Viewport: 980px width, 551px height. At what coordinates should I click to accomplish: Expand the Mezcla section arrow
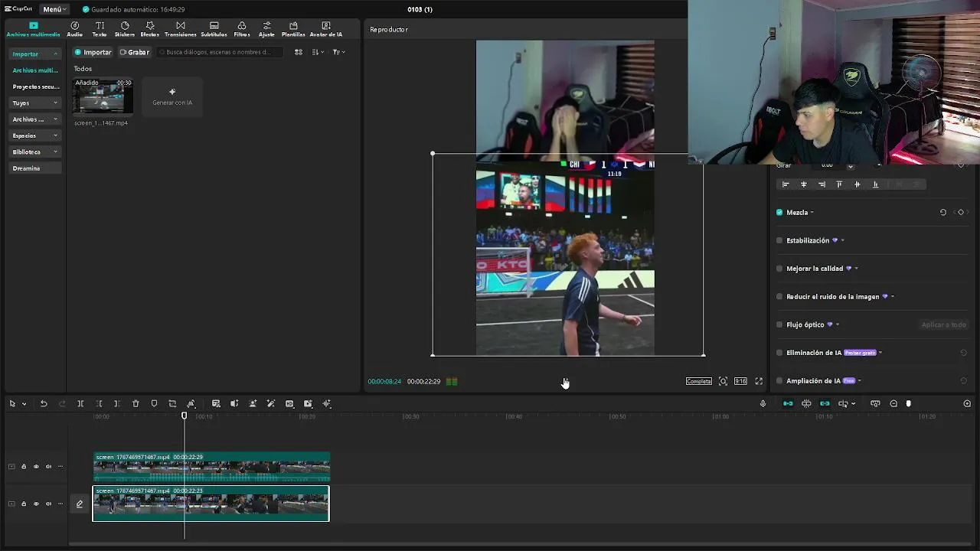pos(812,212)
